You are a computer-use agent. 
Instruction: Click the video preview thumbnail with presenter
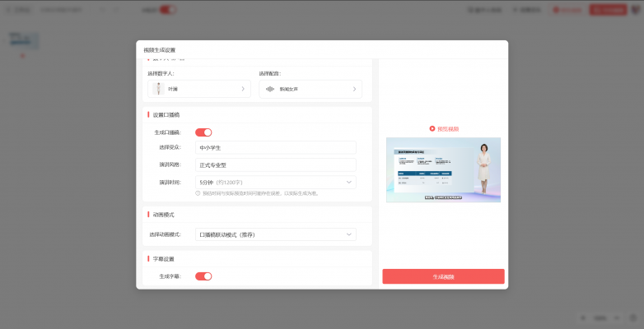(x=443, y=170)
